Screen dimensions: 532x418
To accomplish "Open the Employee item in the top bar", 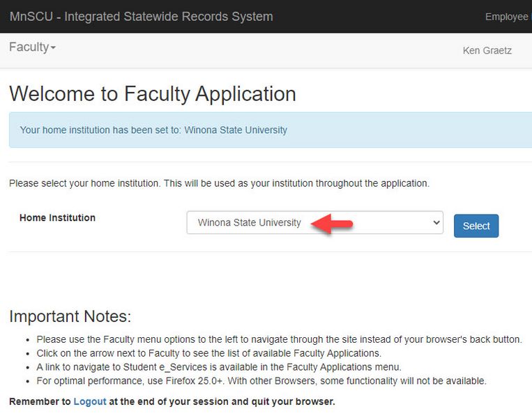I will point(507,17).
